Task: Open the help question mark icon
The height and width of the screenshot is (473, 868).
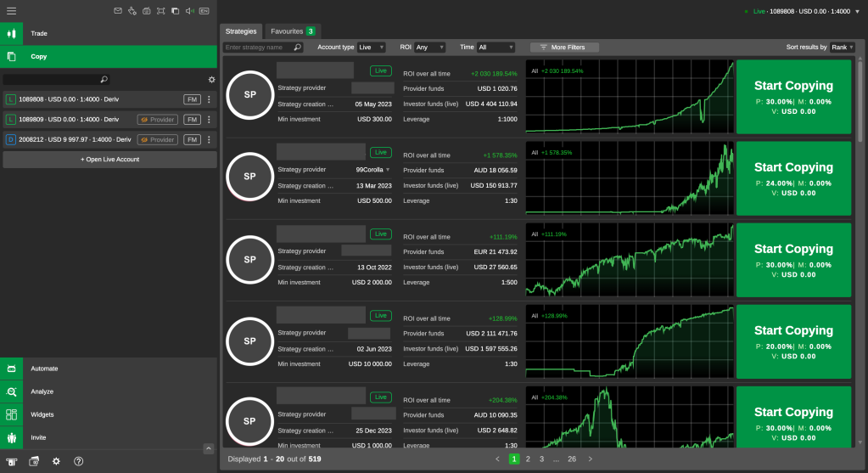Action: (x=79, y=461)
